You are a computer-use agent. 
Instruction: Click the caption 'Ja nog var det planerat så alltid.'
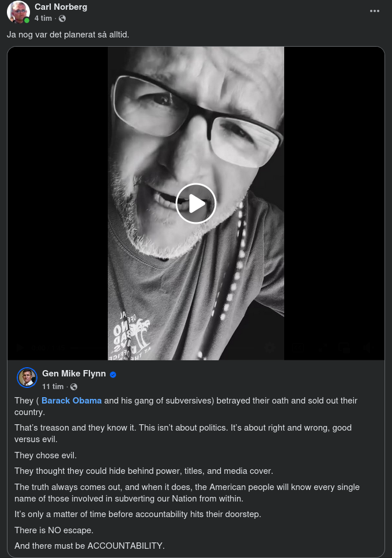tap(68, 35)
